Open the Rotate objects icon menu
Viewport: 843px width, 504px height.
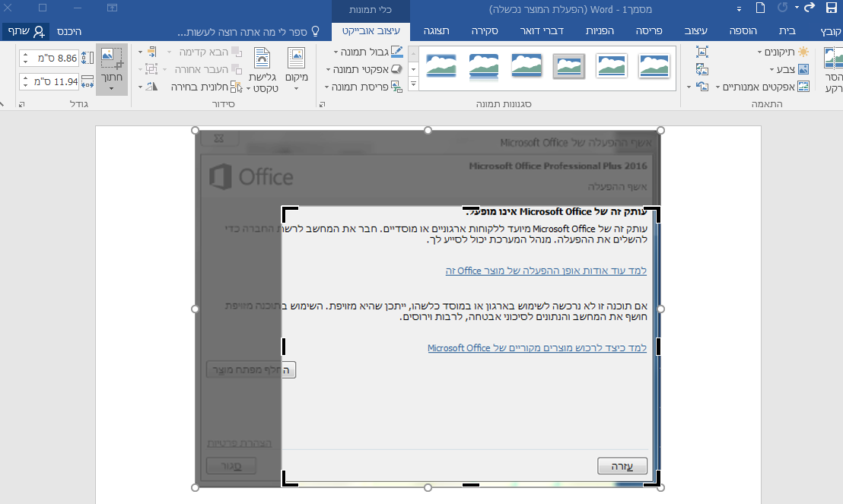click(148, 87)
